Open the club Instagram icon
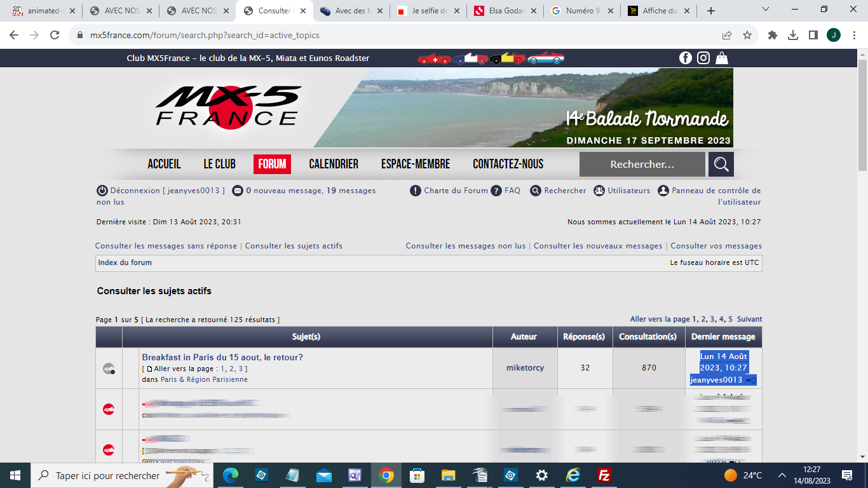Screen dimensions: 868x488 click(703, 58)
